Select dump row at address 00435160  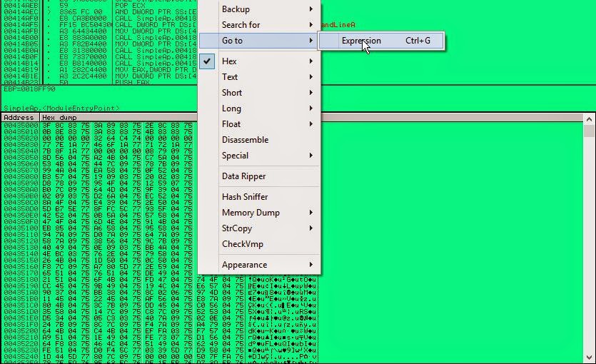(99, 267)
